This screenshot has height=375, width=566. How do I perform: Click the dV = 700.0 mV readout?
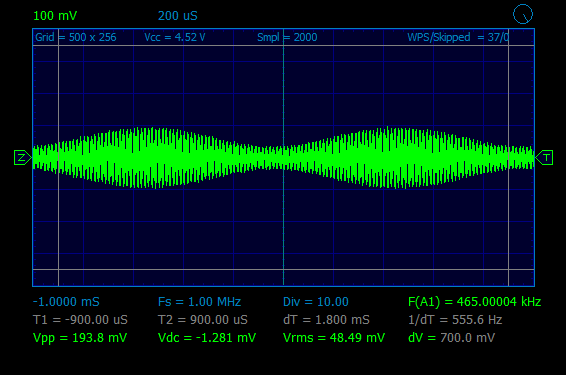[451, 338]
